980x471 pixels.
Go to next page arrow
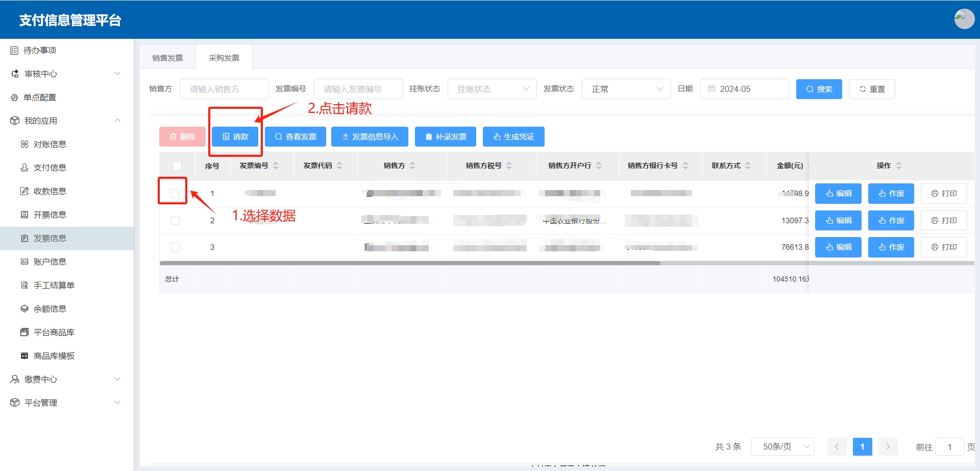point(888,446)
